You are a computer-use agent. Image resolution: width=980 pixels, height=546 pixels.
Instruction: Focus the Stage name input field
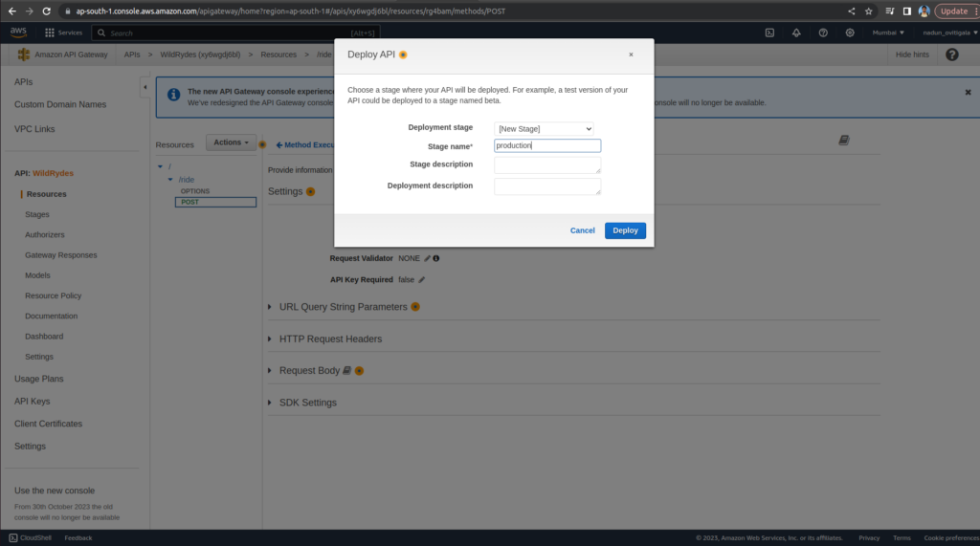click(x=547, y=145)
